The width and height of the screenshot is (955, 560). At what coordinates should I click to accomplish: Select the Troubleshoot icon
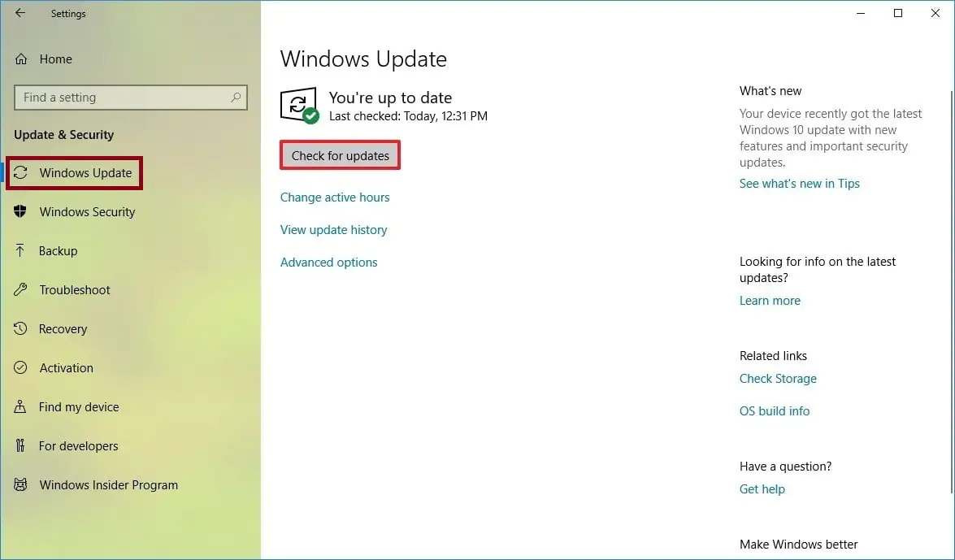click(x=20, y=289)
